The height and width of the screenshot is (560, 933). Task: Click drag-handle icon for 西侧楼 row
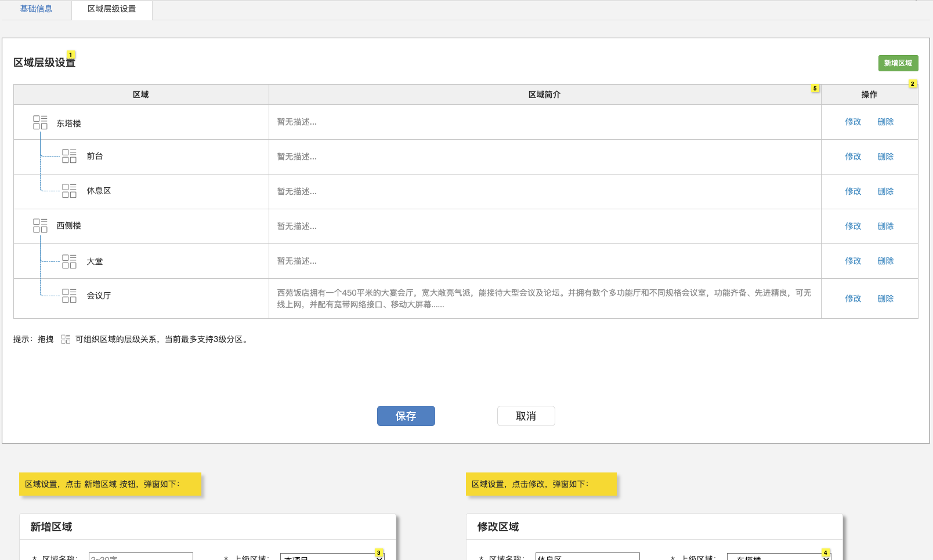[40, 226]
